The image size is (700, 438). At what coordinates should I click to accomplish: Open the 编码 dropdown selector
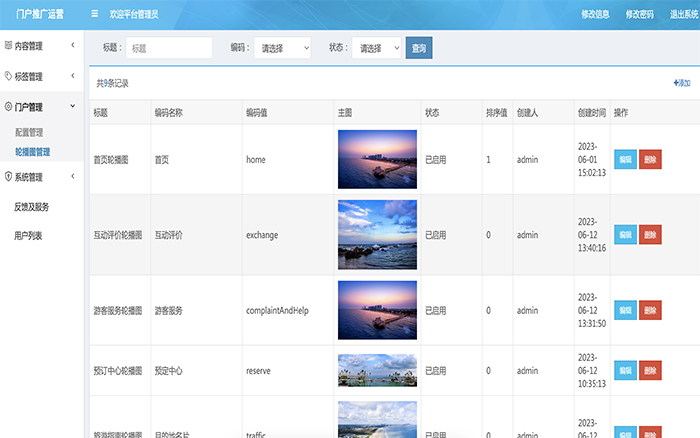[282, 48]
